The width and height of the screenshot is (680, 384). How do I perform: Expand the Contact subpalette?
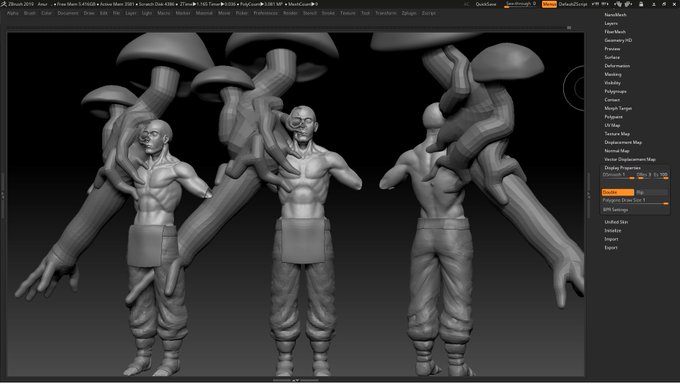612,100
